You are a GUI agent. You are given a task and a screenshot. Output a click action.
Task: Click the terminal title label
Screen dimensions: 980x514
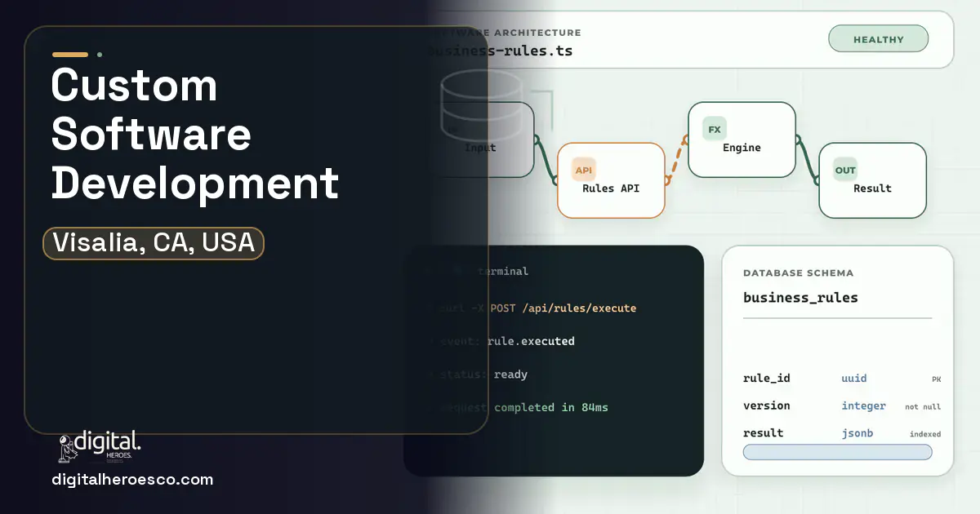[x=503, y=271]
